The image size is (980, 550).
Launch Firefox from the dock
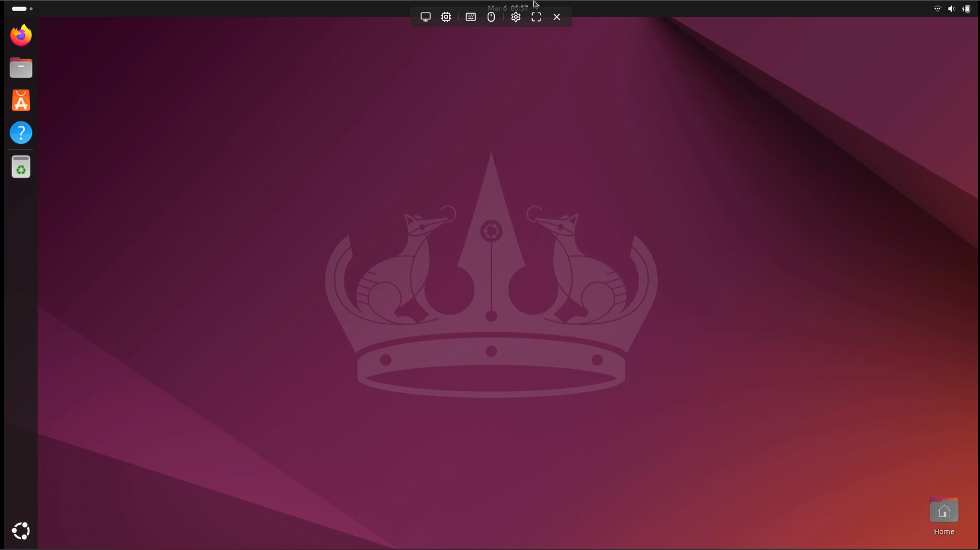[21, 36]
